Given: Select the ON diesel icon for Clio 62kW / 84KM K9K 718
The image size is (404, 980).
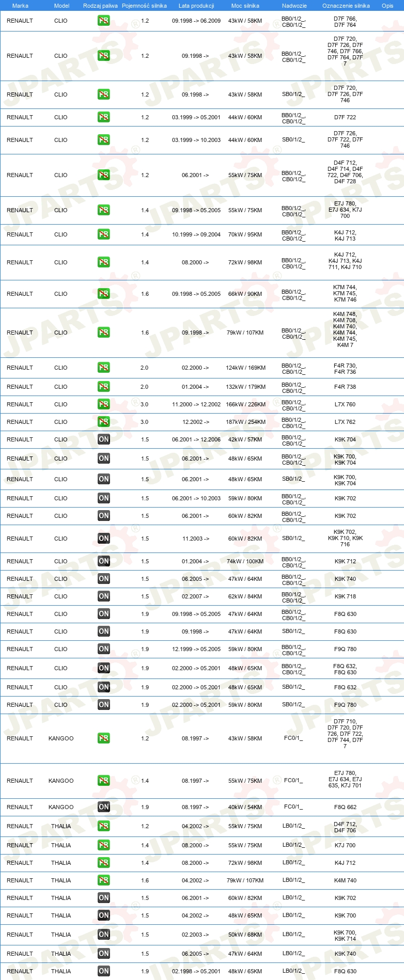Looking at the screenshot, I should [x=103, y=596].
